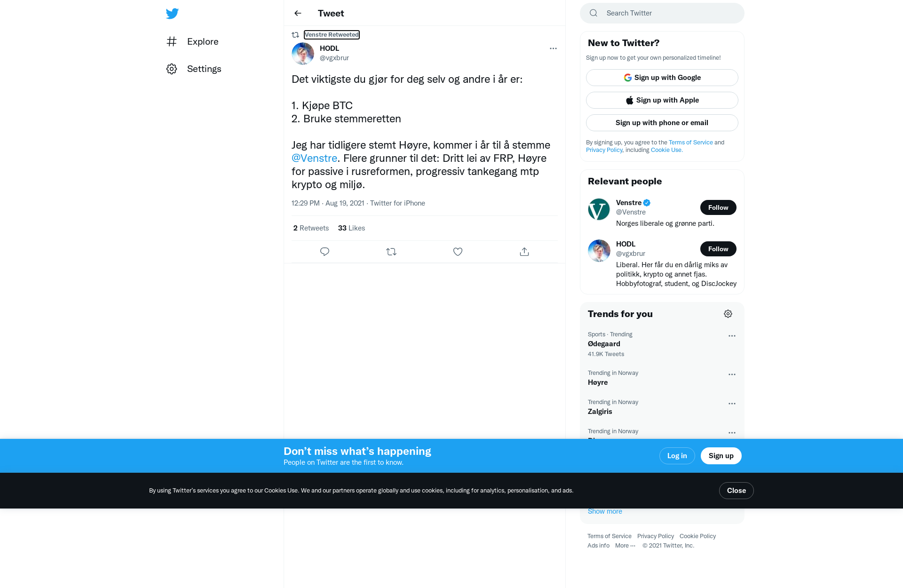Open more options for Høyre trend
903x588 pixels.
pos(732,374)
